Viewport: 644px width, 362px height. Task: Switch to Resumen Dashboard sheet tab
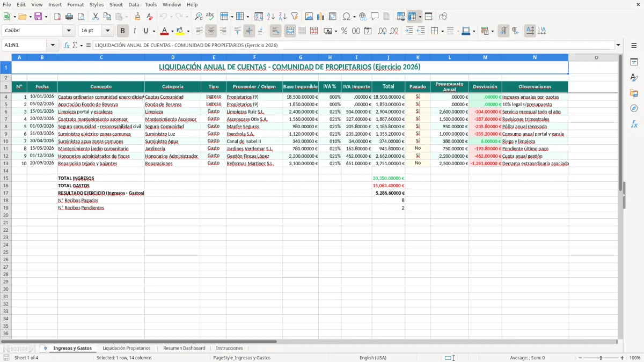click(x=184, y=348)
